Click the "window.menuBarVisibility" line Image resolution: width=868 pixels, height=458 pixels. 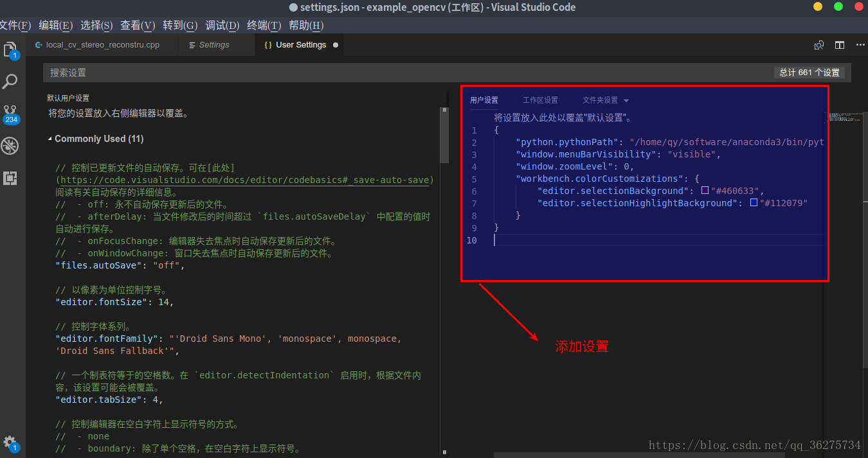click(619, 154)
